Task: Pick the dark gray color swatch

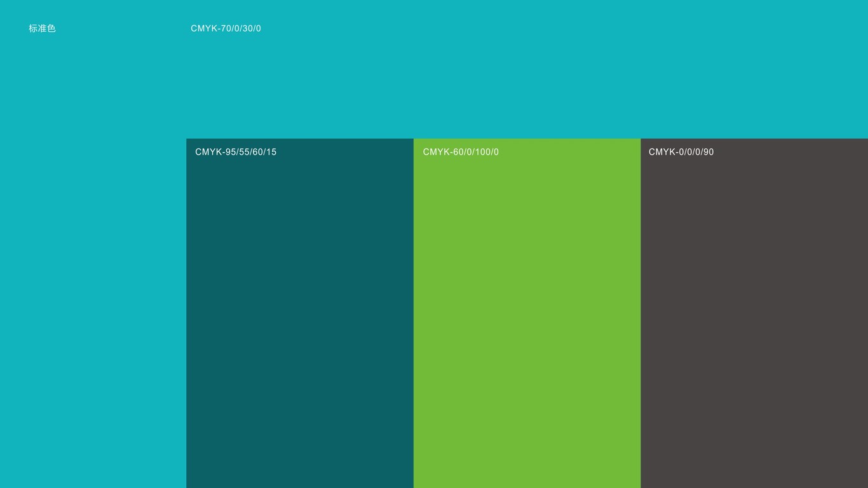Action: tap(754, 313)
